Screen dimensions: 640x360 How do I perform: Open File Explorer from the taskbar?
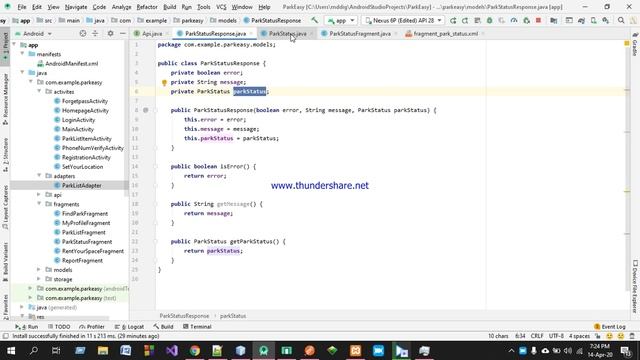point(103,351)
